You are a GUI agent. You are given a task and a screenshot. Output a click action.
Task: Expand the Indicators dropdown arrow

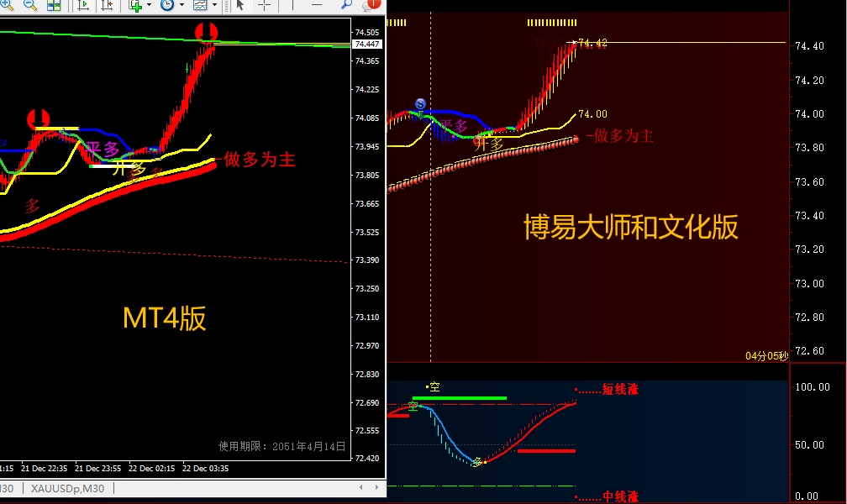point(149,5)
